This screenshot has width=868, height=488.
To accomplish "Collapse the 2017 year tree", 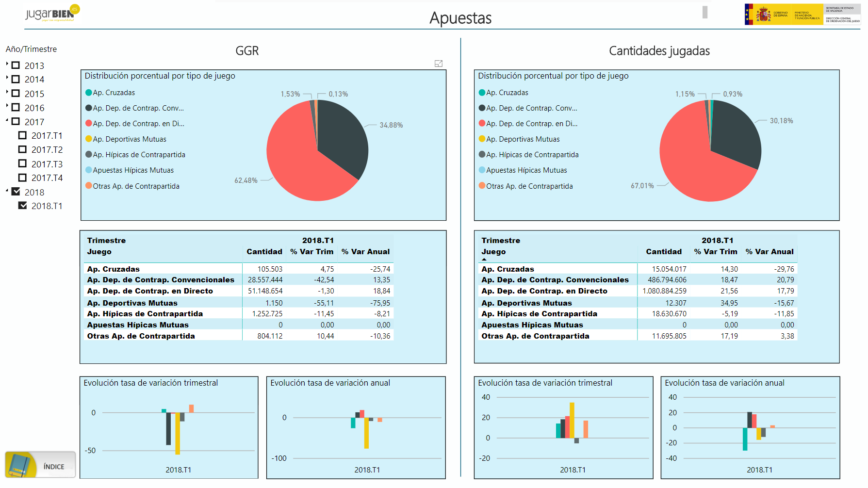I will click(x=7, y=120).
